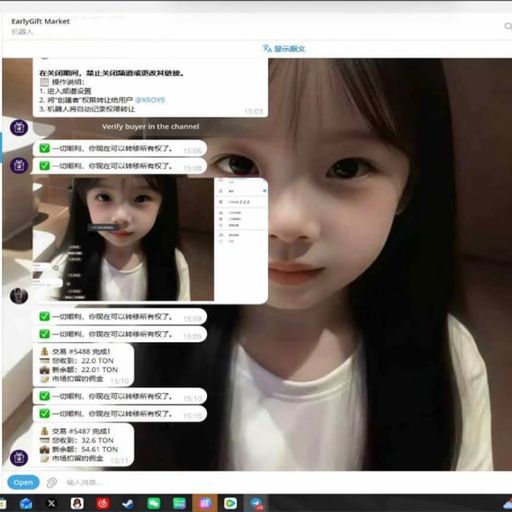Click the user avatar beside the photo message
The width and height of the screenshot is (512, 512).
(x=19, y=296)
